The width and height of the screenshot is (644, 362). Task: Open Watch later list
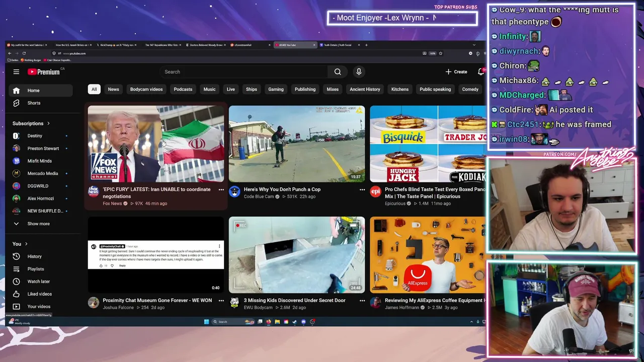click(x=41, y=282)
